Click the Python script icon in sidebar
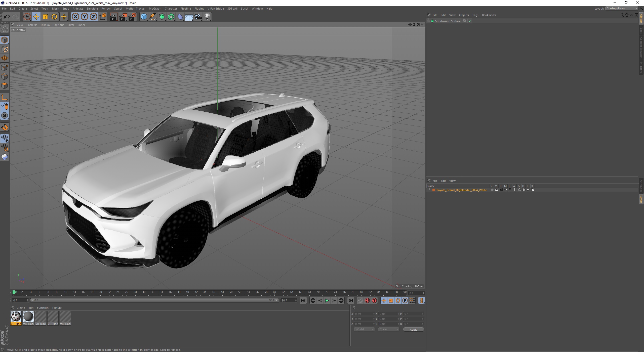644x352 pixels. point(5,157)
